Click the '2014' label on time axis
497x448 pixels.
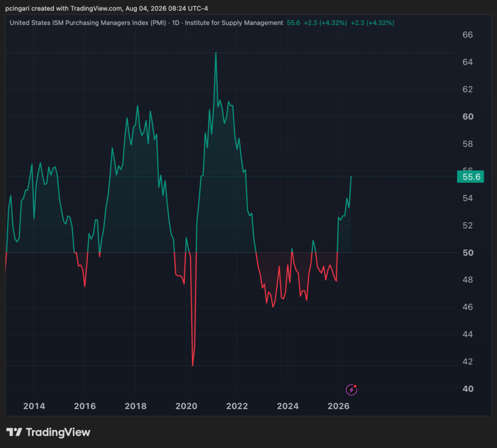pos(34,406)
